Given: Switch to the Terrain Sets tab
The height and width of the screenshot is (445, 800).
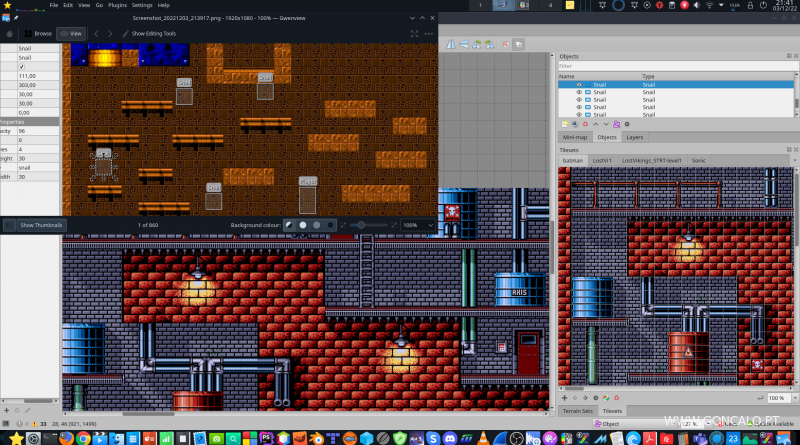Looking at the screenshot, I should click(x=578, y=411).
